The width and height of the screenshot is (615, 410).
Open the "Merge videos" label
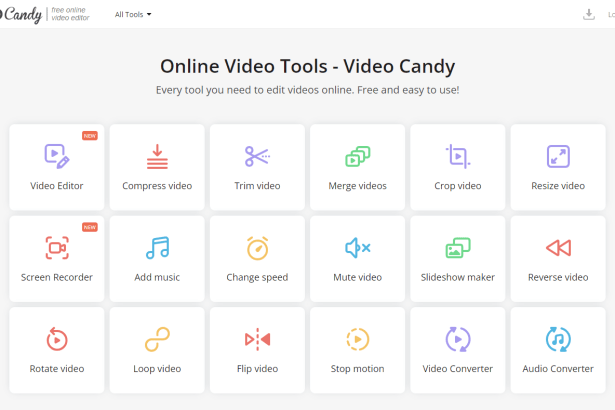coord(358,186)
